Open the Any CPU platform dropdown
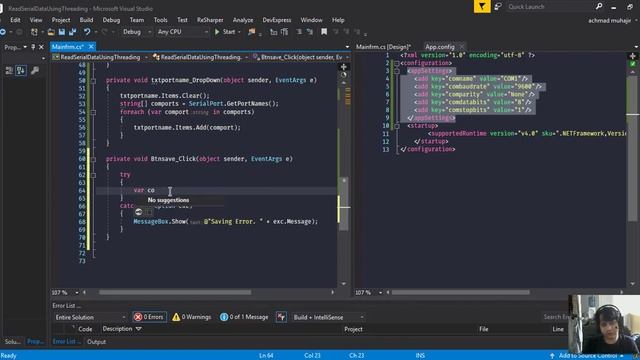640x360 pixels. (182, 32)
